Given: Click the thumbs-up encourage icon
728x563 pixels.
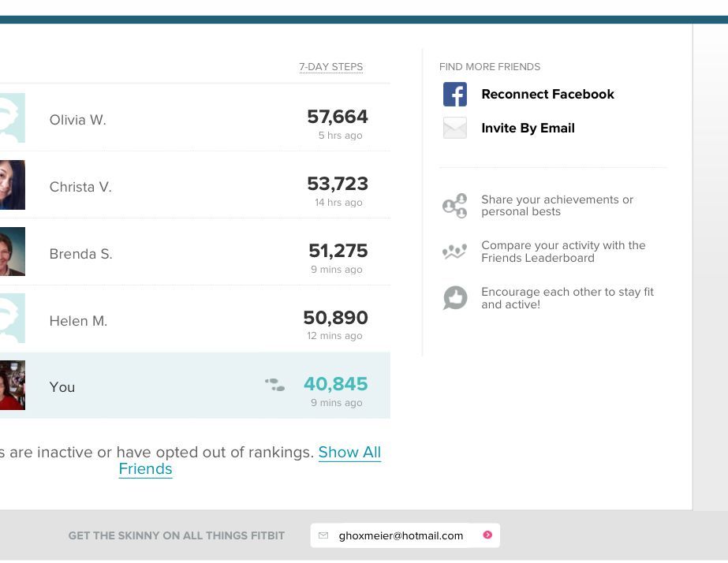Looking at the screenshot, I should 455,298.
